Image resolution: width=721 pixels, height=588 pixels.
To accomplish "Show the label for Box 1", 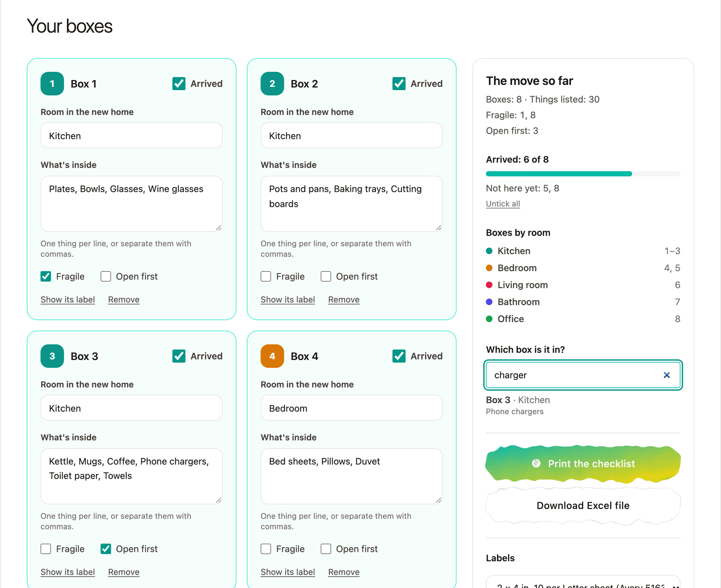I will 68,299.
